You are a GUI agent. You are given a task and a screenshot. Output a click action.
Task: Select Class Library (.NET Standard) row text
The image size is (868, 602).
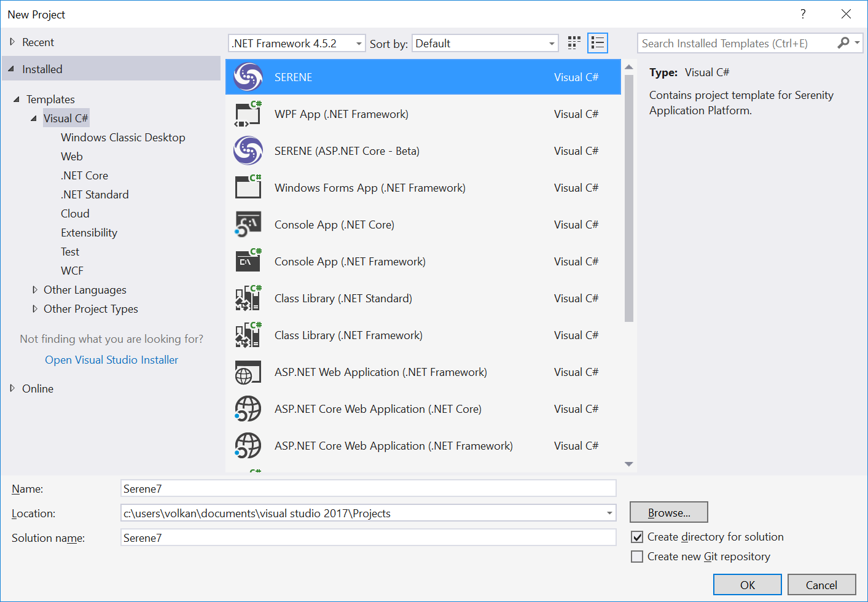[343, 299]
